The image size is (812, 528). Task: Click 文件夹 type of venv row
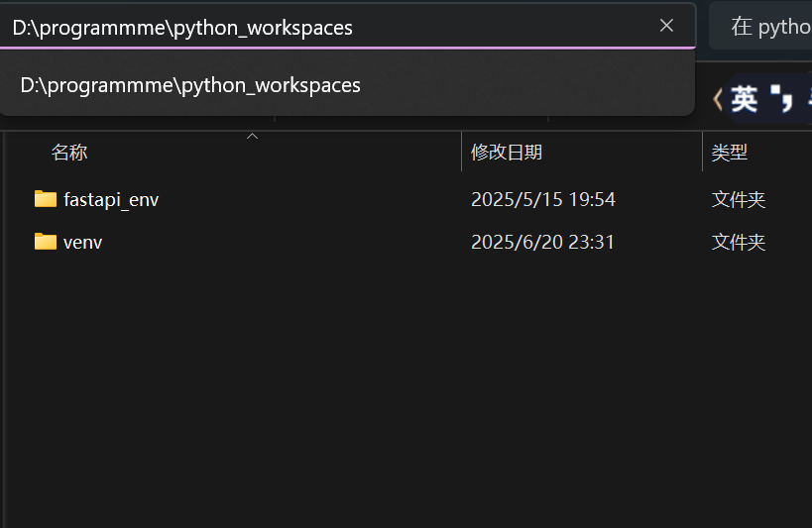tap(739, 243)
